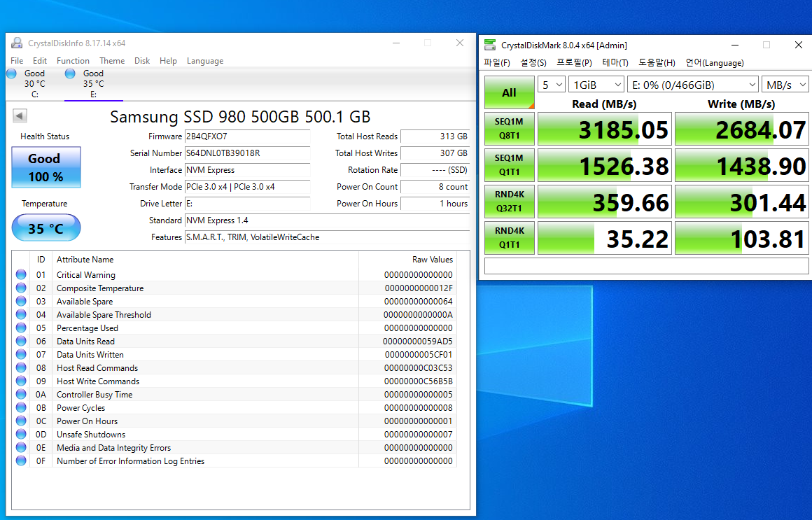This screenshot has width=812, height=520.
Task: Open the 테마(T) menu
Action: point(615,63)
